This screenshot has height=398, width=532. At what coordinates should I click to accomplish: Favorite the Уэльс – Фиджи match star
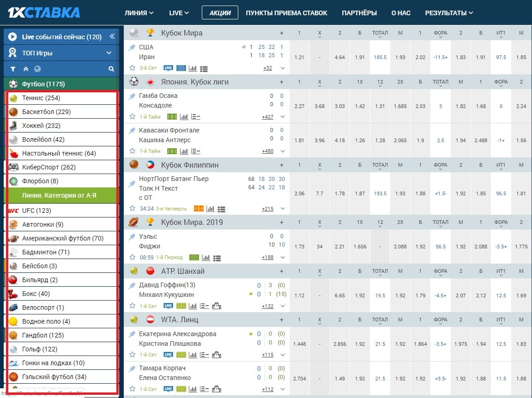click(133, 257)
